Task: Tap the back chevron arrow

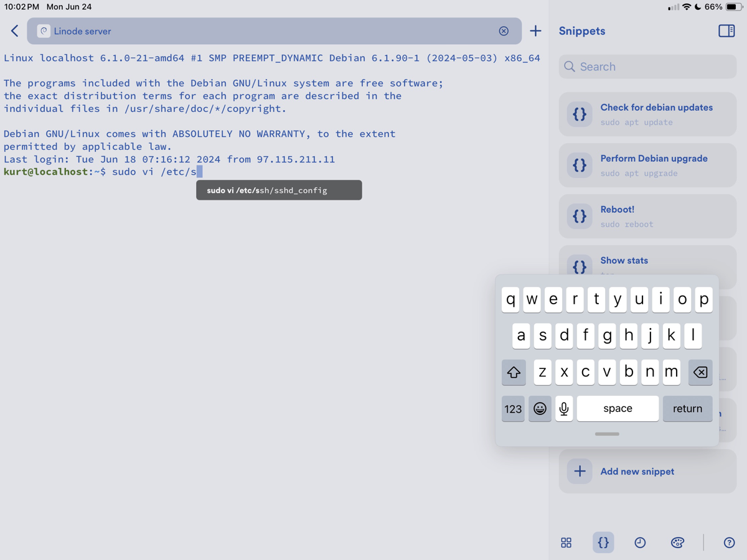Action: [15, 31]
